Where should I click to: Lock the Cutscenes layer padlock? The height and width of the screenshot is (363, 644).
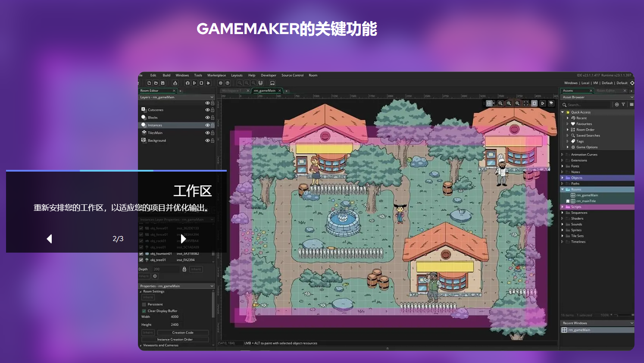(x=213, y=110)
